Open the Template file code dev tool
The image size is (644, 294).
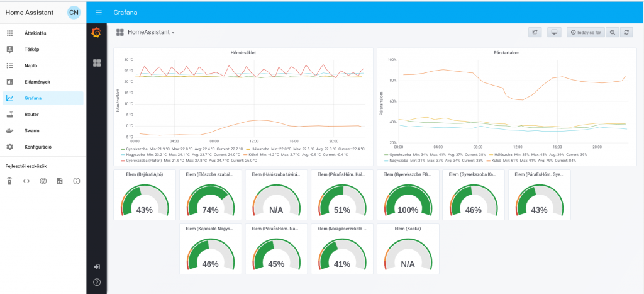(60, 181)
